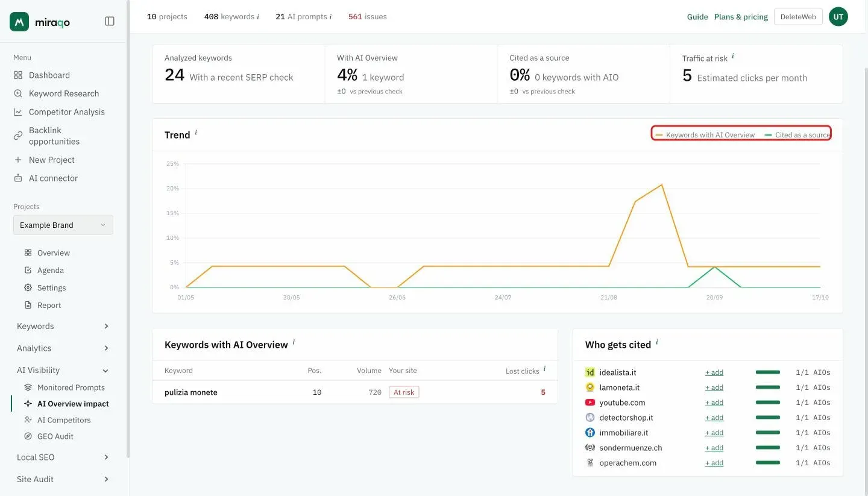Open the Guide link
868x496 pixels.
(697, 17)
